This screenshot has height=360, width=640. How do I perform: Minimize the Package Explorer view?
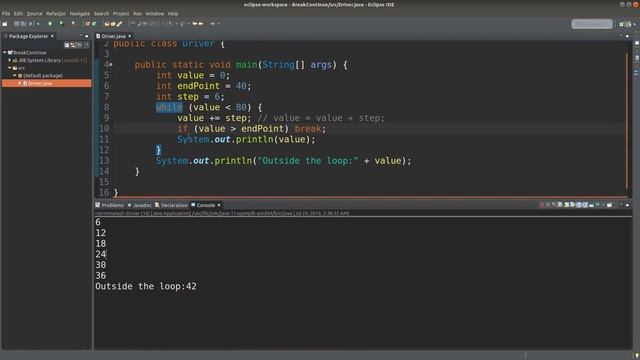point(80,36)
